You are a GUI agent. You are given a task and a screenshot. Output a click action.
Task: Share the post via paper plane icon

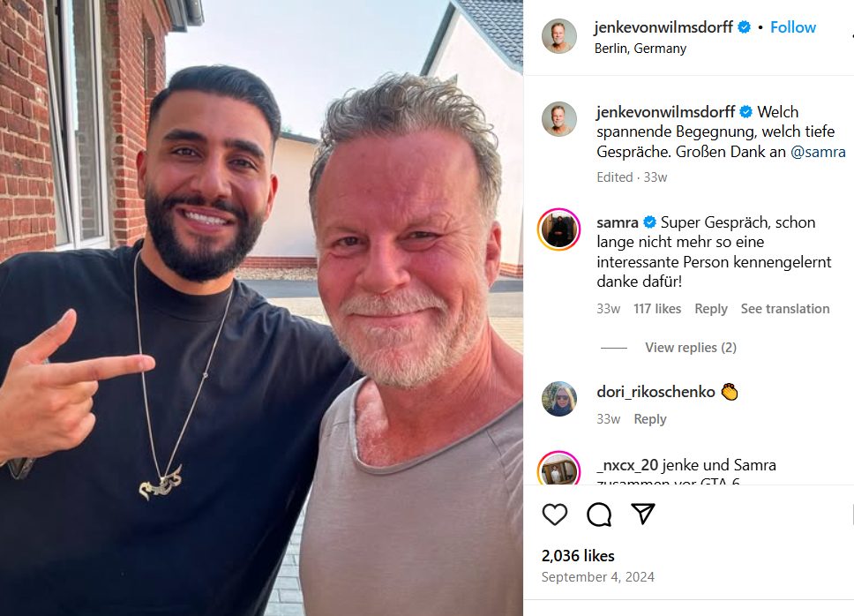pos(642,514)
